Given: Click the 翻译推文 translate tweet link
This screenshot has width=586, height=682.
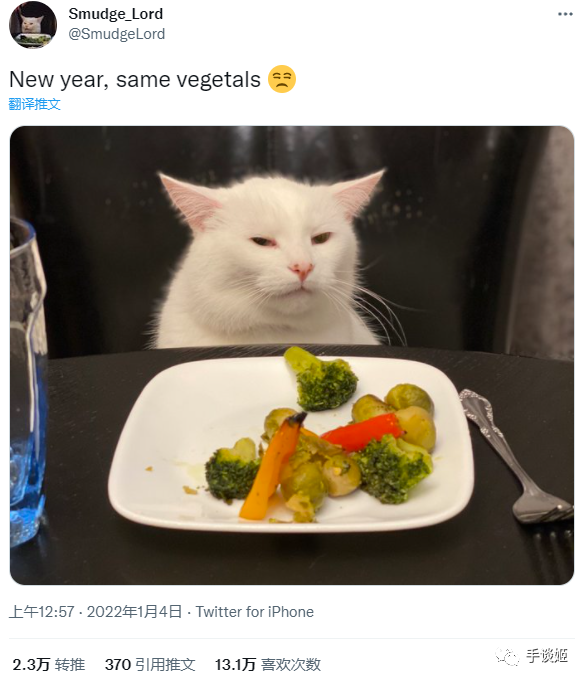Looking at the screenshot, I should point(34,104).
